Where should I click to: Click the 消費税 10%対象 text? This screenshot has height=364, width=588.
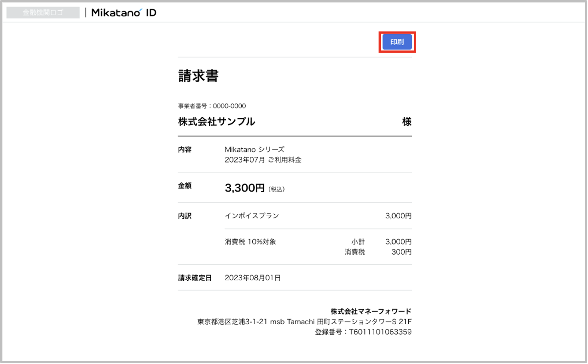coord(251,242)
